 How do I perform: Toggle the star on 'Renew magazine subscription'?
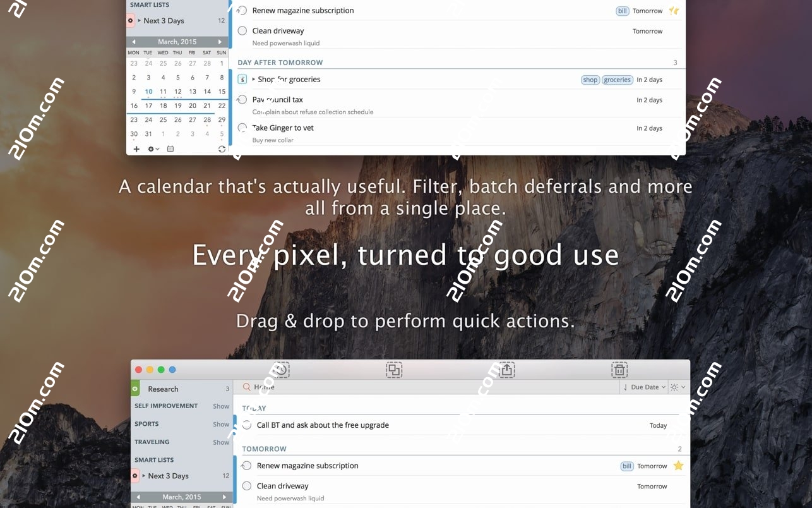[x=678, y=466]
